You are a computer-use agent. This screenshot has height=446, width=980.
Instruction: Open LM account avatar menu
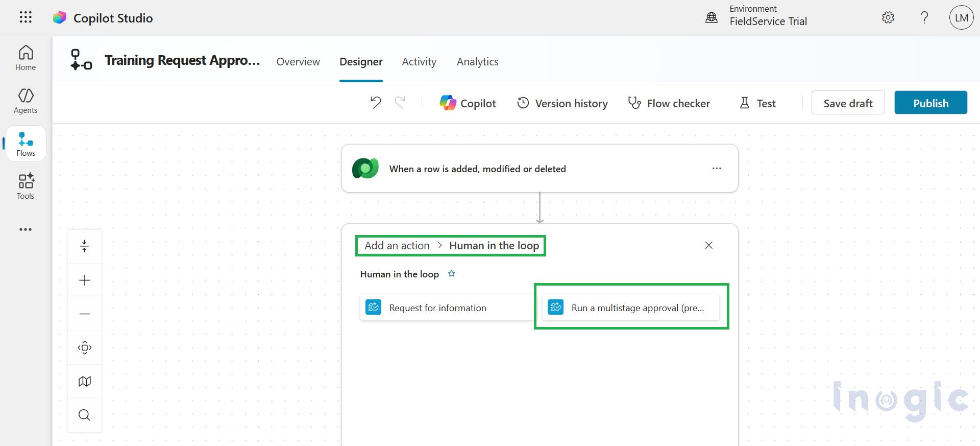click(x=962, y=18)
